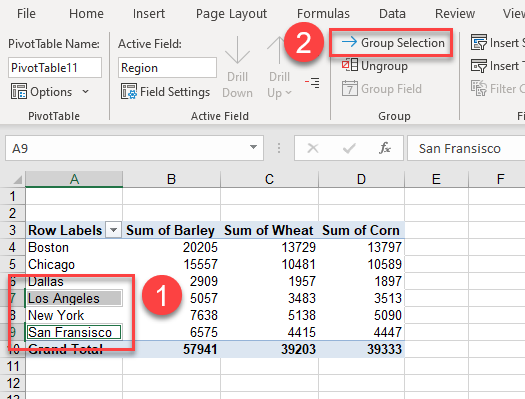The image size is (525, 399).
Task: Select the corn value 1897
Action: point(361,282)
